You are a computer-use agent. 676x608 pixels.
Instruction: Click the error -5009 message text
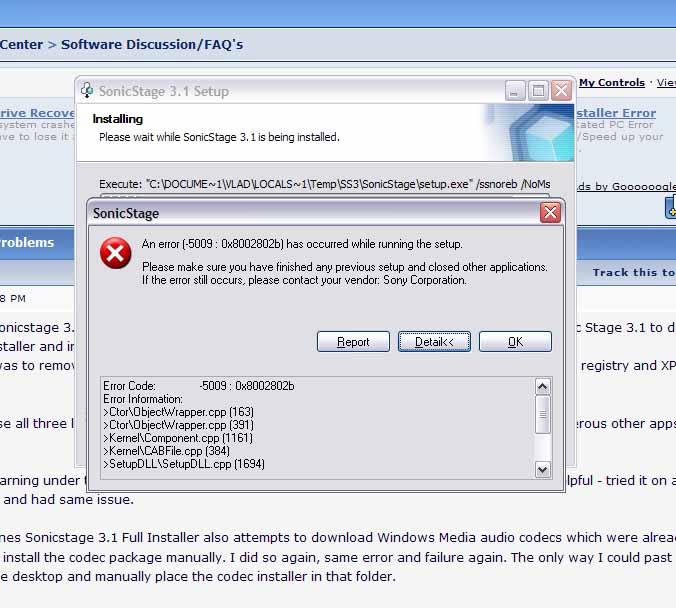[x=302, y=244]
